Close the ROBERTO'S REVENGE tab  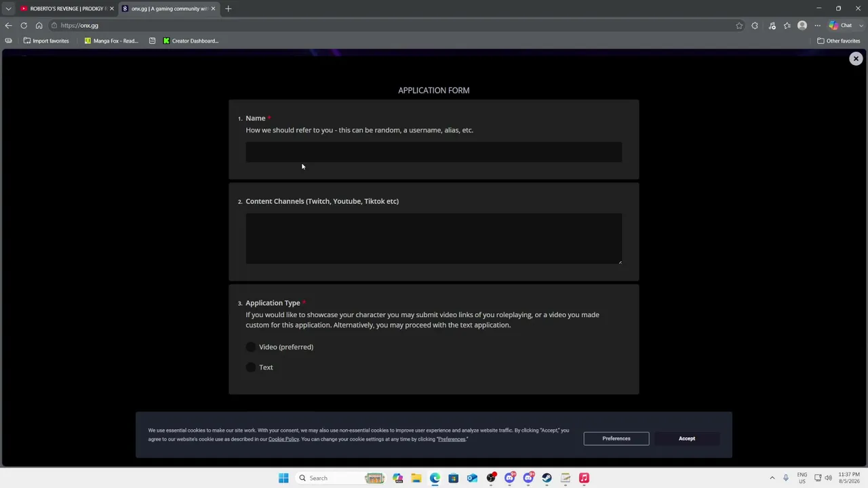pyautogui.click(x=112, y=9)
